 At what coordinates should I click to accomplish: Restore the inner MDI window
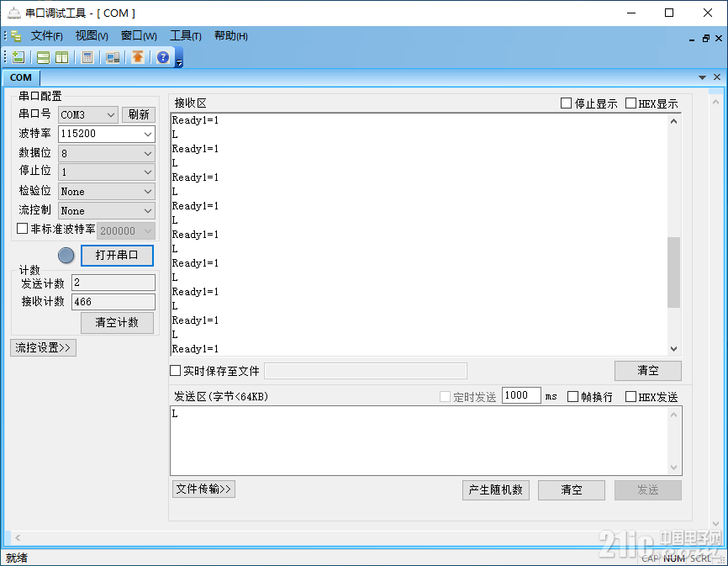[705, 39]
